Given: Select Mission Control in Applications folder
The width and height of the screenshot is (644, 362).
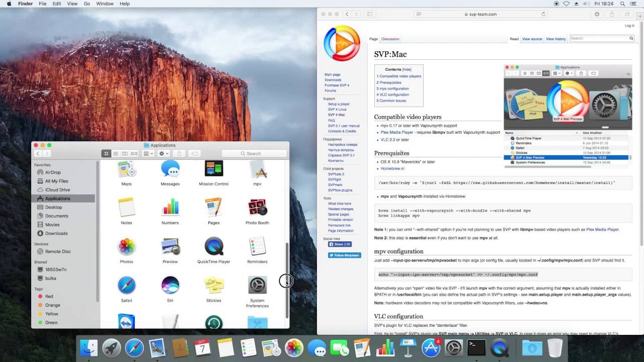Looking at the screenshot, I should coord(214,169).
